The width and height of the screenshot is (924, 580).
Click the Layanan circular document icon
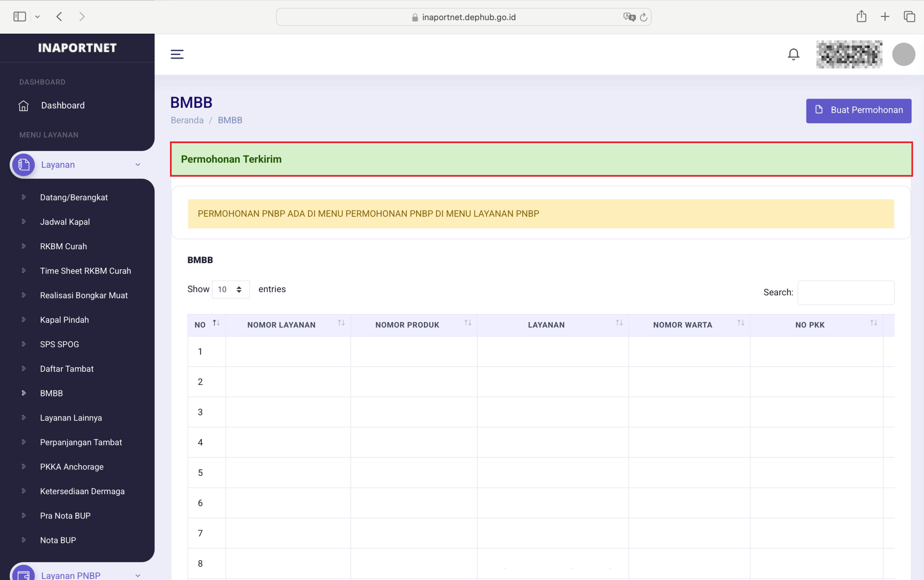click(23, 165)
